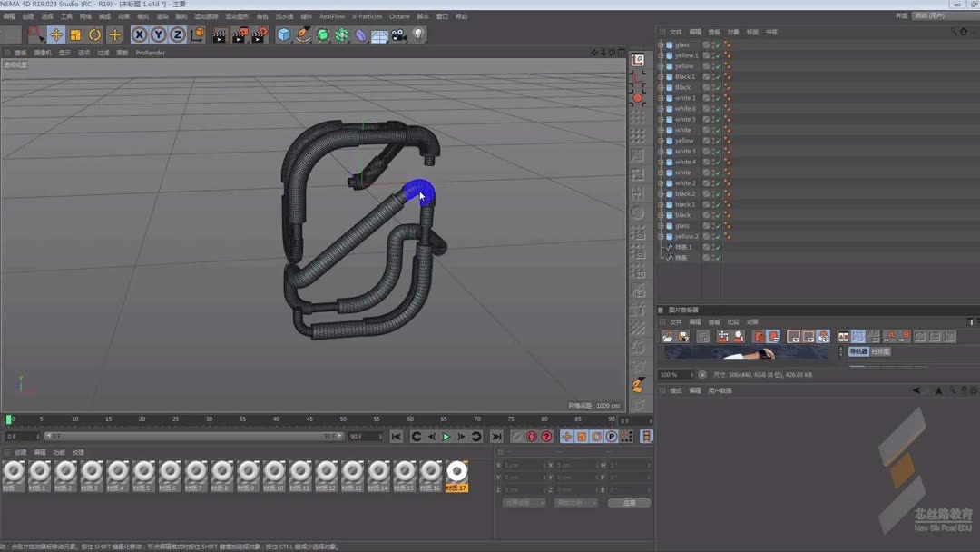980x552 pixels.
Task: Expand the yellow.2 object in the manager
Action: click(x=661, y=236)
